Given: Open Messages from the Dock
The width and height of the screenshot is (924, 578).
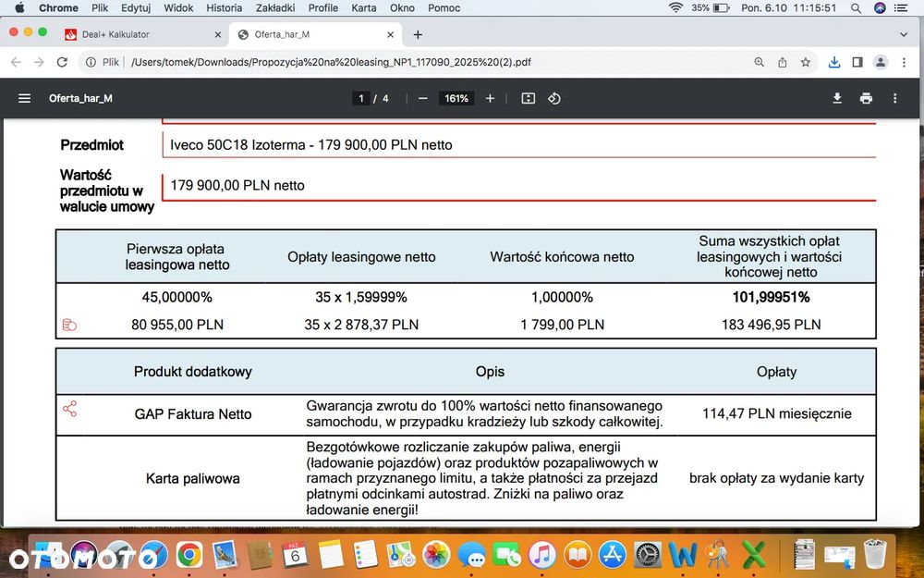Looking at the screenshot, I should coord(471,554).
